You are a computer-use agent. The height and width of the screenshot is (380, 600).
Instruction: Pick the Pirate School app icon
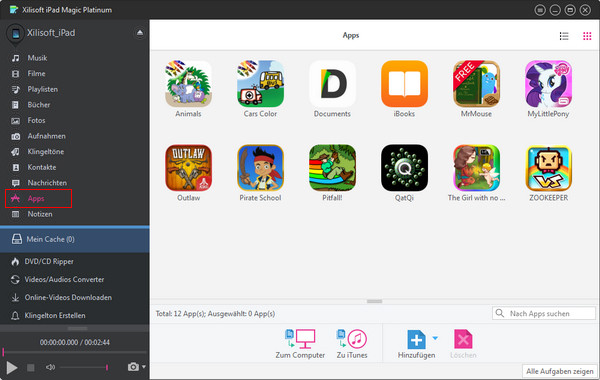tap(260, 168)
